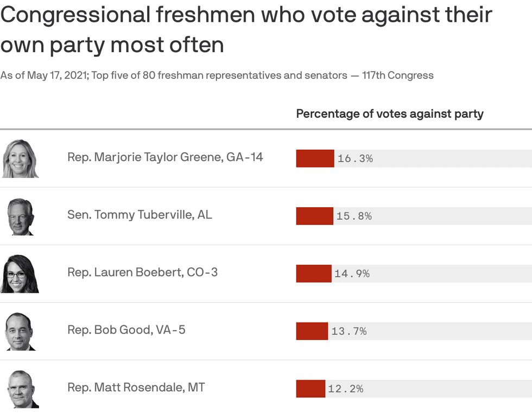532x417 pixels.
Task: Click the 16.3% value label
Action: [x=355, y=159]
